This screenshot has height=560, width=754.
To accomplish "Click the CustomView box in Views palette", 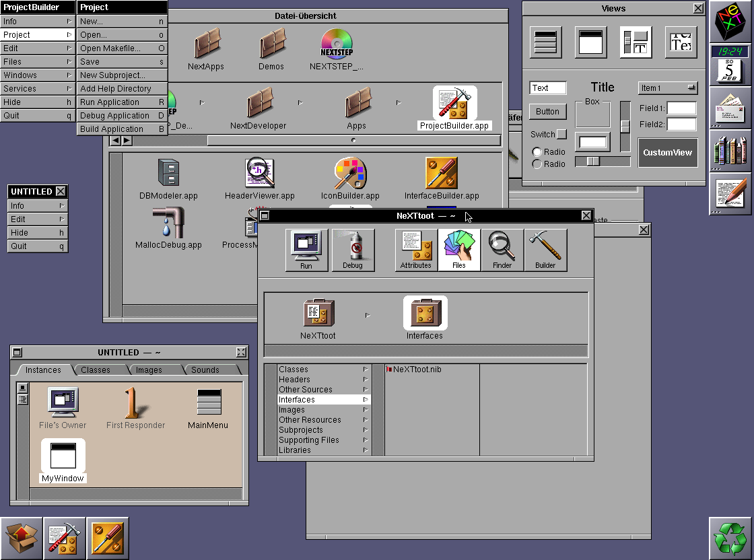I will [x=668, y=152].
